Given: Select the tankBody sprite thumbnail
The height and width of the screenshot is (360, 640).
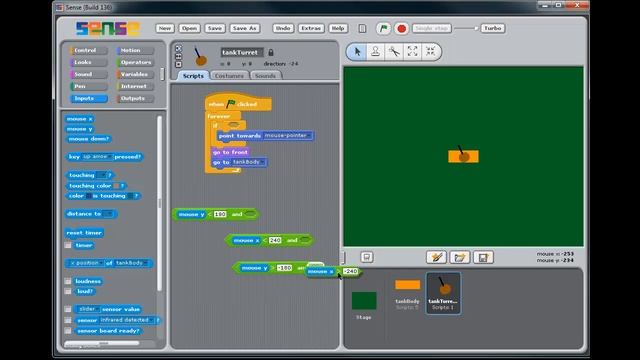Looking at the screenshot, I should [407, 294].
